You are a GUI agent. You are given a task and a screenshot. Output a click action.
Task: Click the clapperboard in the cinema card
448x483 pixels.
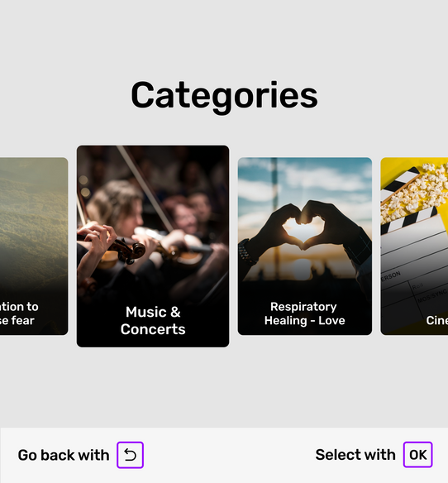pyautogui.click(x=414, y=256)
